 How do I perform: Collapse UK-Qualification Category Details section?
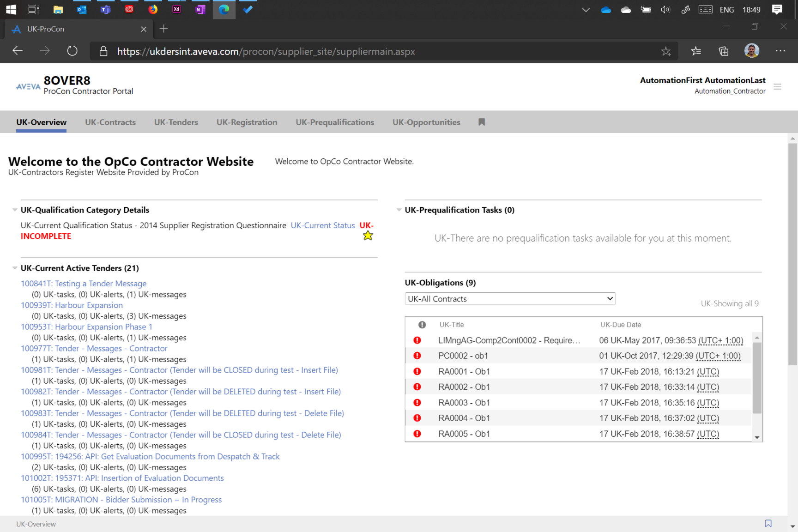15,210
